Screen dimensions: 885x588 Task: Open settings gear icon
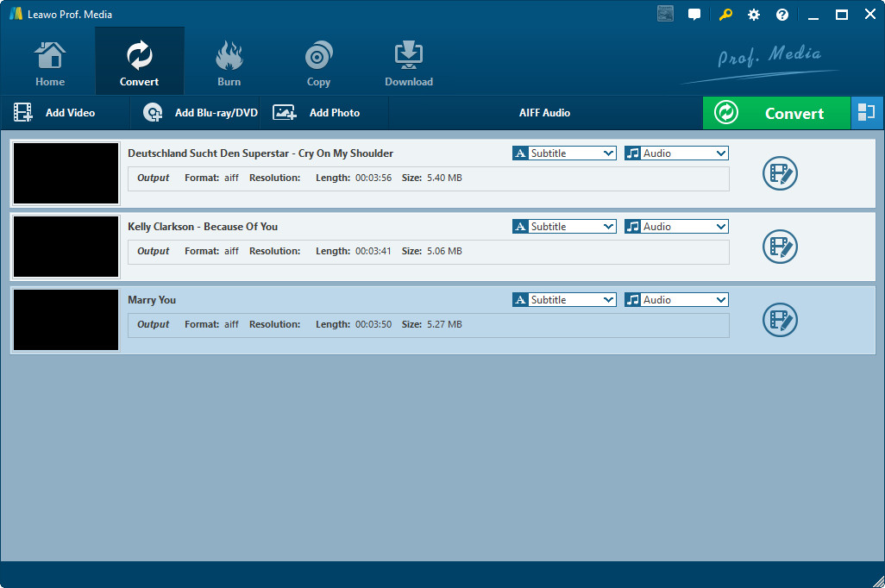click(x=754, y=15)
